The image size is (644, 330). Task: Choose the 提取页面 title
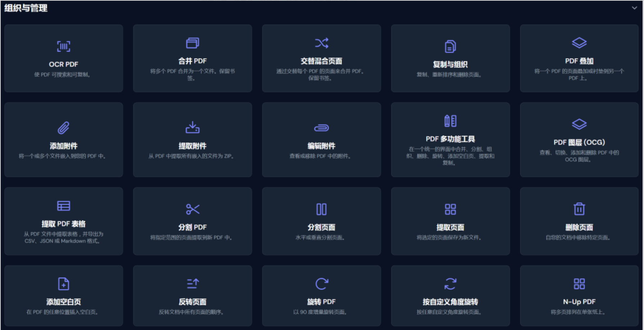pos(450,227)
